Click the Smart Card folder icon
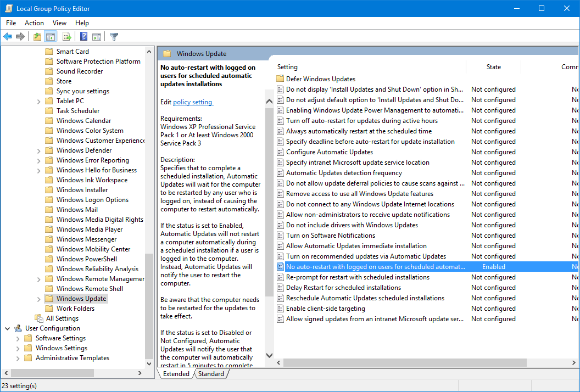The image size is (580, 392). pos(49,52)
